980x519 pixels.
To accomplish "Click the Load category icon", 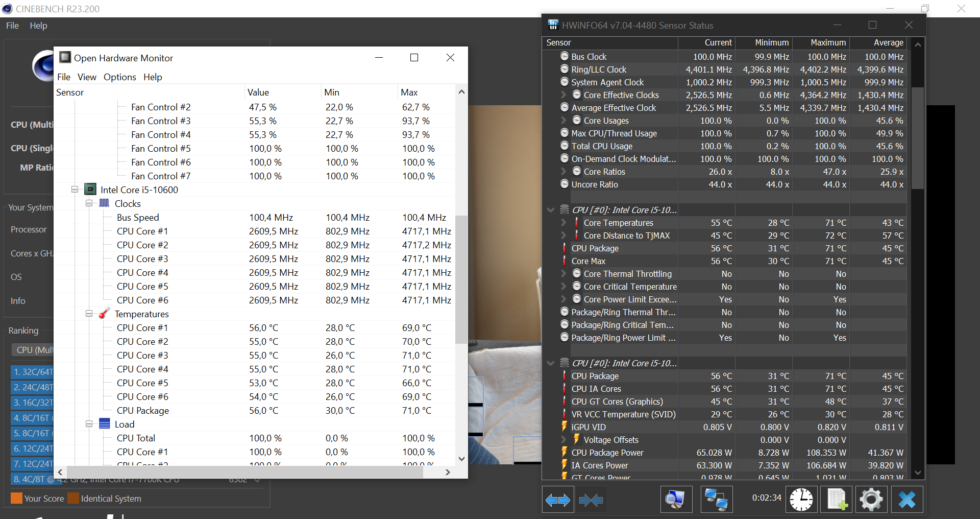I will click(x=104, y=423).
